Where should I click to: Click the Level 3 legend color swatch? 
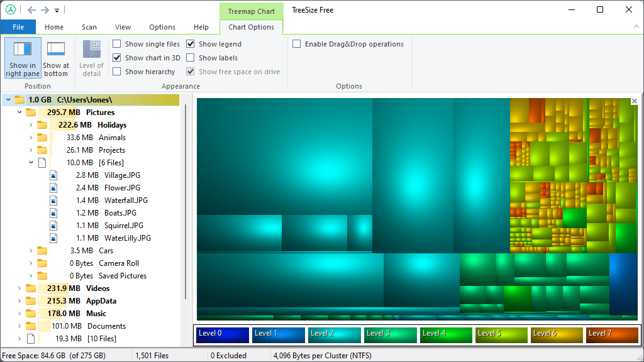click(x=390, y=335)
